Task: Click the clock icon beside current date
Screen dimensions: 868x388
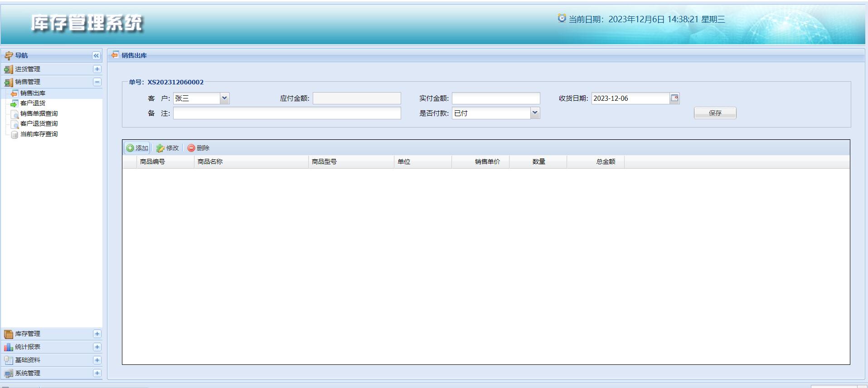Action: pyautogui.click(x=562, y=19)
